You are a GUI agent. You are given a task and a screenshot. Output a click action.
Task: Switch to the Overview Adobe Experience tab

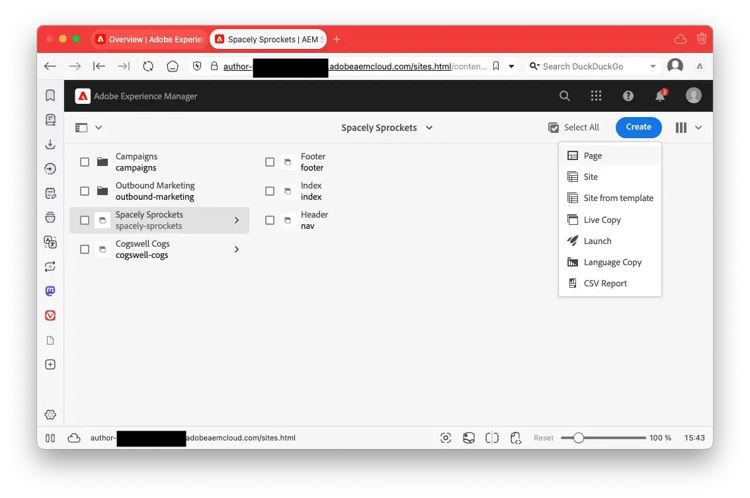pos(149,39)
